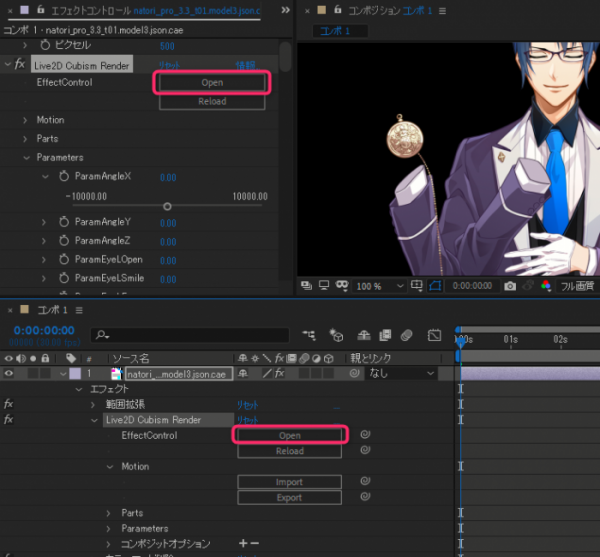Expand the Motion group in Effect Controls
Viewport: 600px width, 557px height.
tap(25, 120)
